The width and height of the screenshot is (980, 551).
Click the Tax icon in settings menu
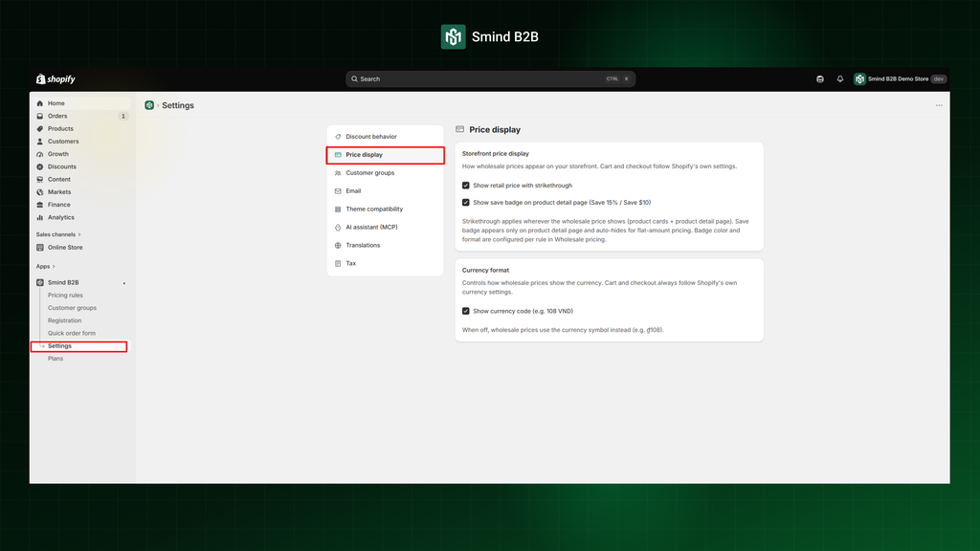pos(338,264)
